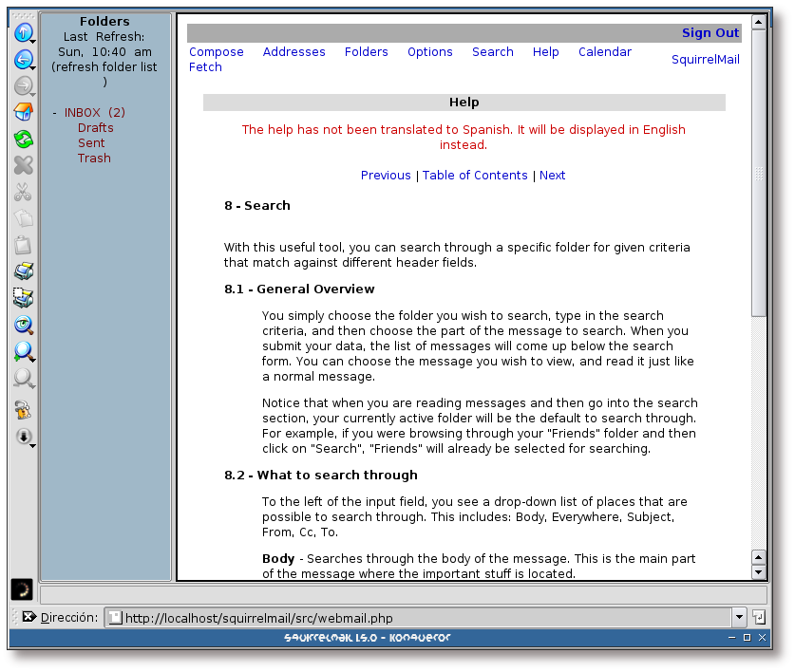Collapse the INBOX folder tree
Screen dimensions: 795x672
coord(55,113)
